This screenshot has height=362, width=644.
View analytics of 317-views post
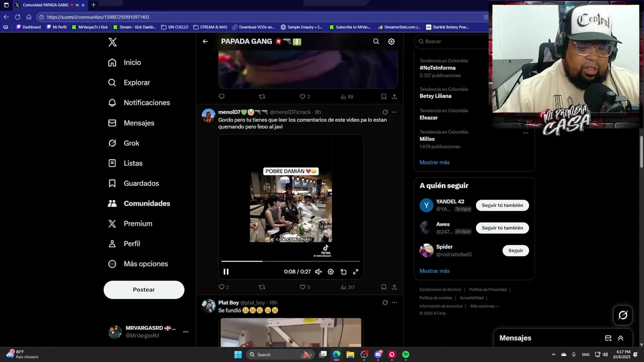348,287
